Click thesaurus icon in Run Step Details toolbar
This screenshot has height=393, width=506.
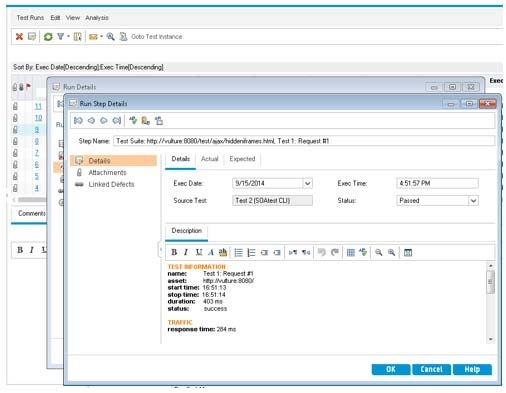click(x=146, y=120)
